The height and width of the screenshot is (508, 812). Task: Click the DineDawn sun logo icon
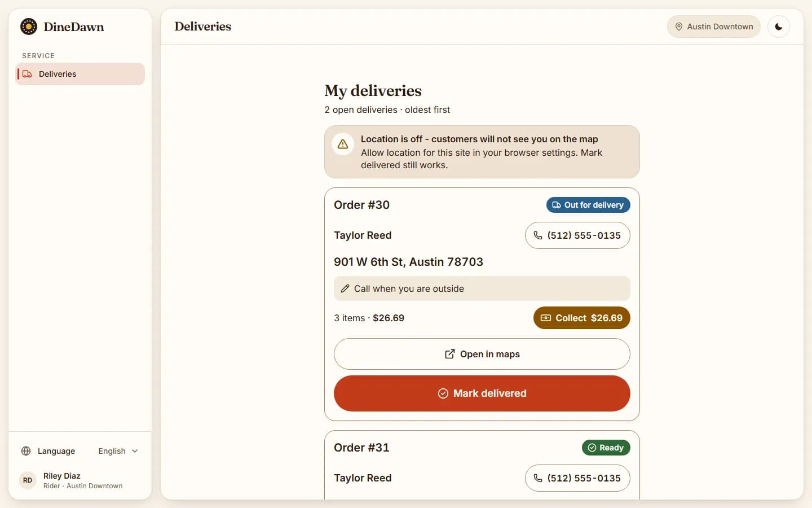click(29, 27)
